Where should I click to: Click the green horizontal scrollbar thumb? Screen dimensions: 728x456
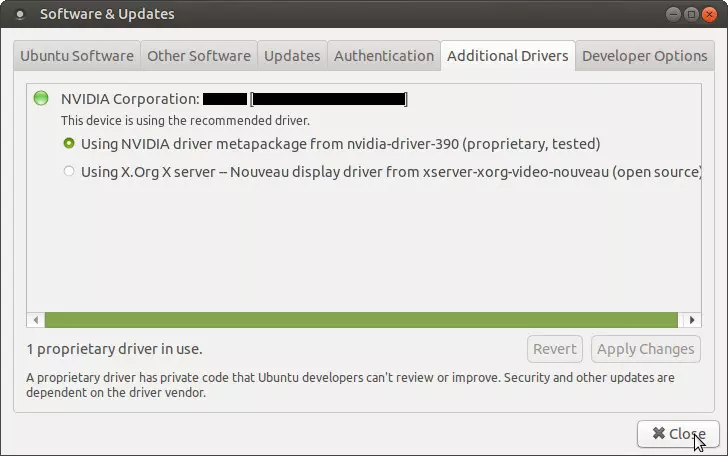(x=362, y=320)
